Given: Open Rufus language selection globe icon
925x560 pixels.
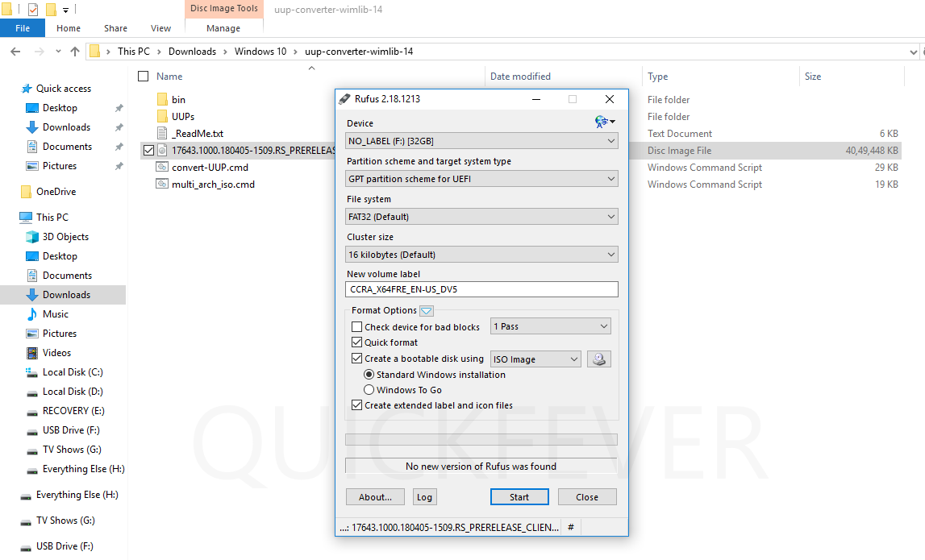Looking at the screenshot, I should pyautogui.click(x=605, y=122).
